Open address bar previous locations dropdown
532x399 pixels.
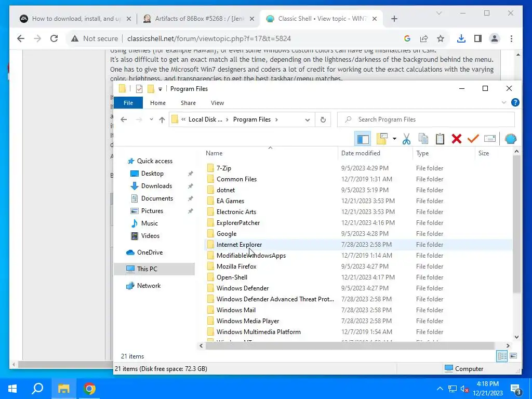click(308, 120)
